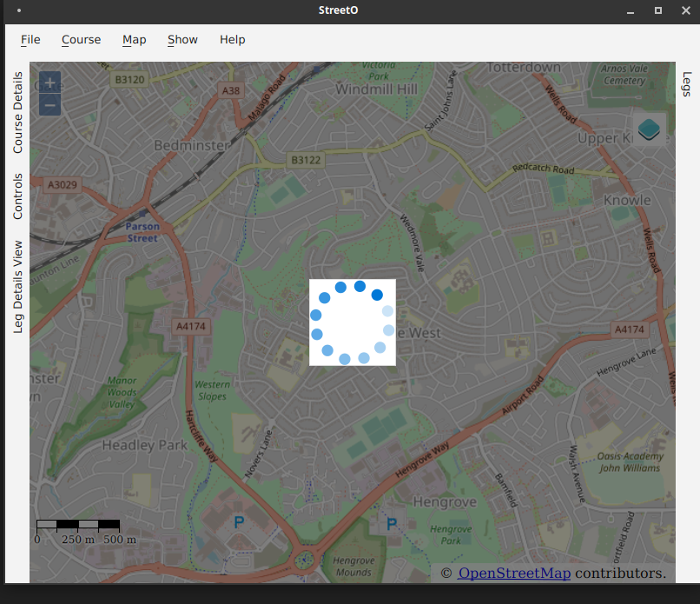
Task: Open the Show menu
Action: point(182,39)
